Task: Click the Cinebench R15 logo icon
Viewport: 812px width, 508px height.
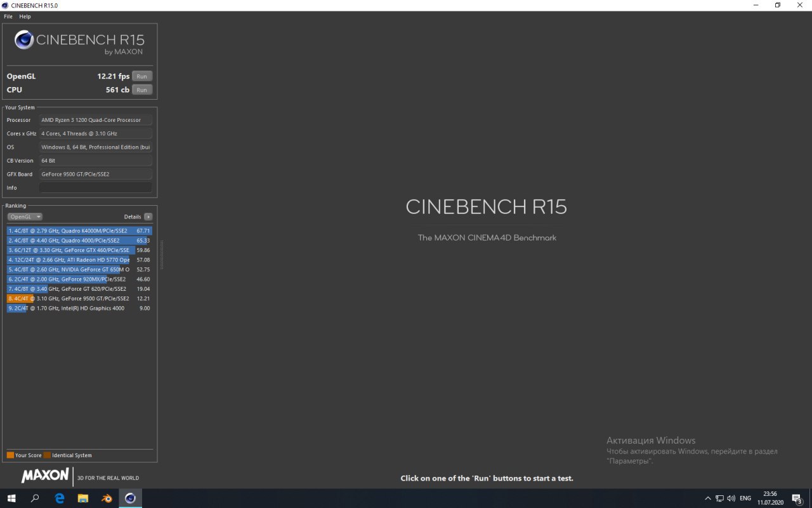Action: click(24, 40)
